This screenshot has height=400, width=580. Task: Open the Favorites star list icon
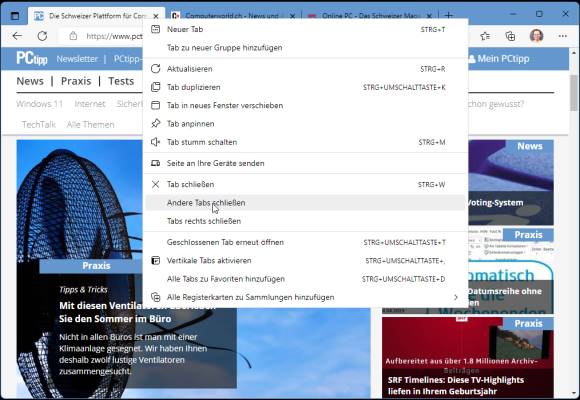[485, 36]
